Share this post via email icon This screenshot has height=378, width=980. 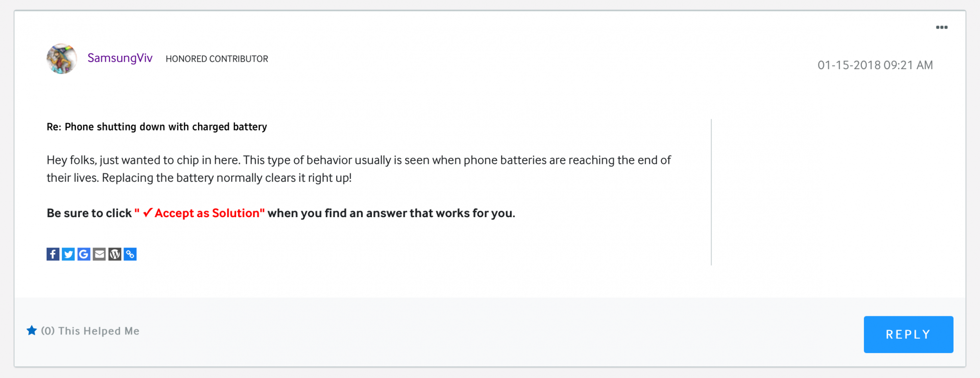(99, 254)
